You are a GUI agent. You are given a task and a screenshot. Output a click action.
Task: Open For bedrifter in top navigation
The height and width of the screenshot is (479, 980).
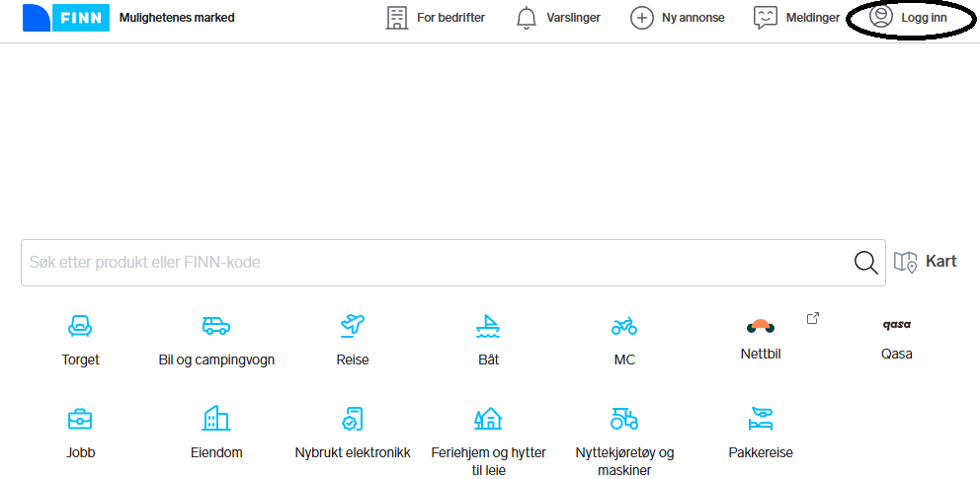pyautogui.click(x=436, y=18)
